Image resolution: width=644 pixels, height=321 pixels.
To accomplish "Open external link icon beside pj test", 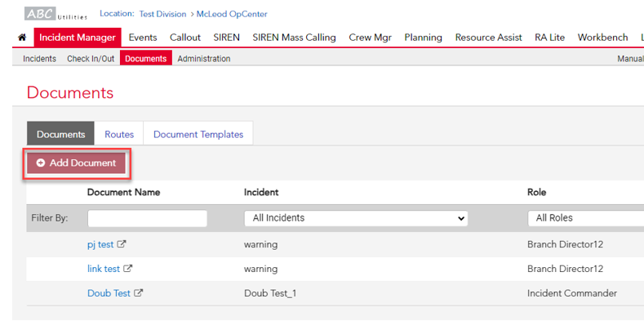I will point(121,244).
